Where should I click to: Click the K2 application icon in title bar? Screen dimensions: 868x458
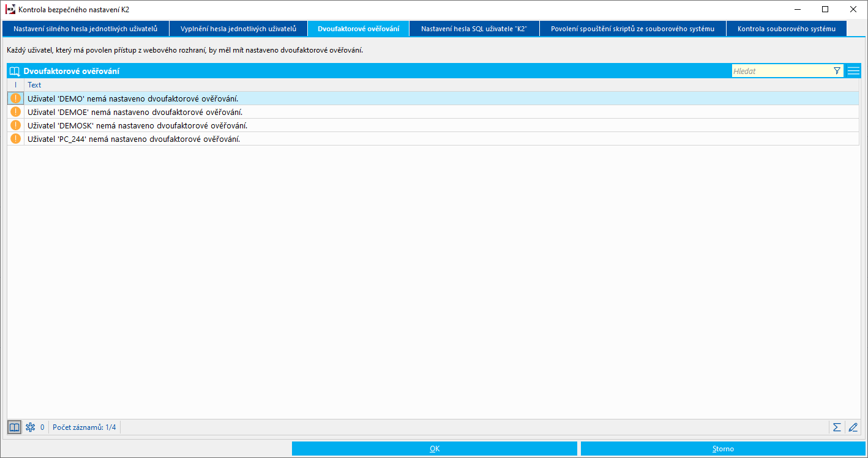[x=10, y=9]
